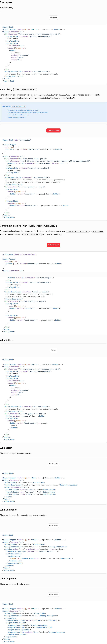Viewport: 107px width, 644px height.
Task: Click the "Alert Dialog" section heading
Action: pos(19,89)
